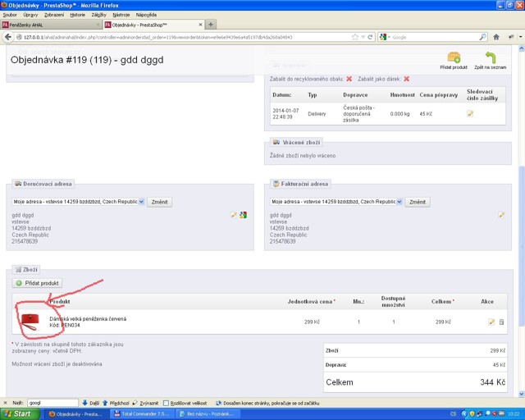Open Soubor menu
Viewport: 525px width, 420px height.
click(10, 15)
